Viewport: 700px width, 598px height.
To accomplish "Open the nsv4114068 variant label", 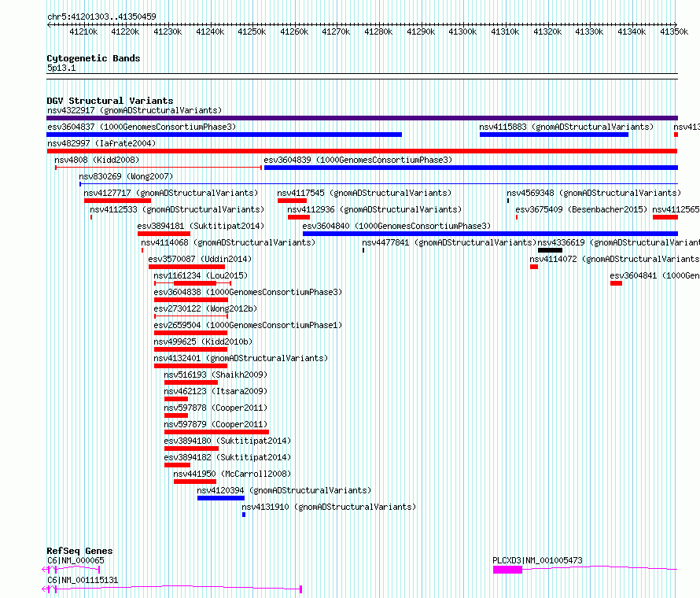I will point(228,242).
